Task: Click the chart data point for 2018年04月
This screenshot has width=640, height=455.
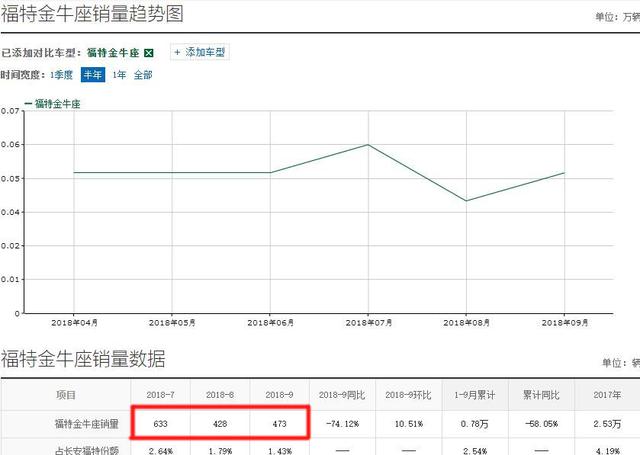Action: coord(74,173)
